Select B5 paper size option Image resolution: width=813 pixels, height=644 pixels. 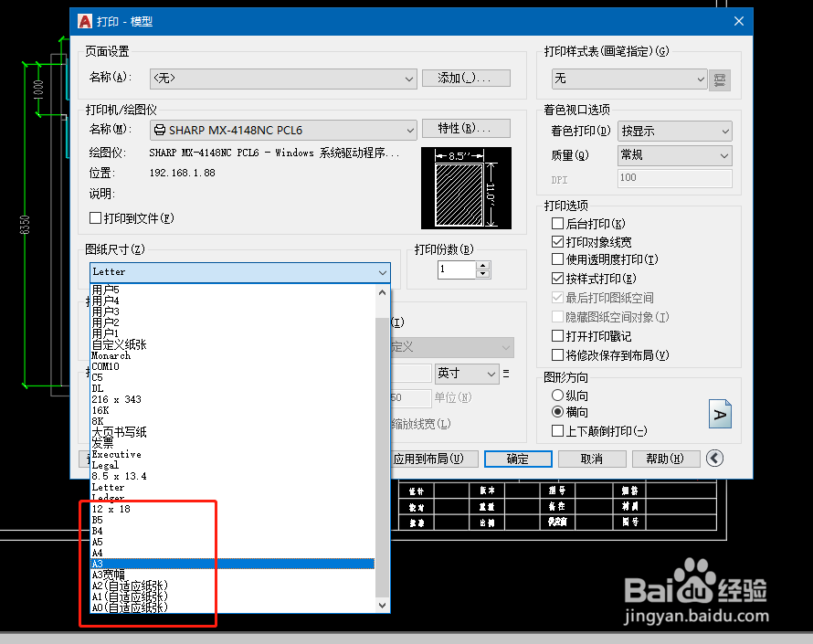point(233,520)
